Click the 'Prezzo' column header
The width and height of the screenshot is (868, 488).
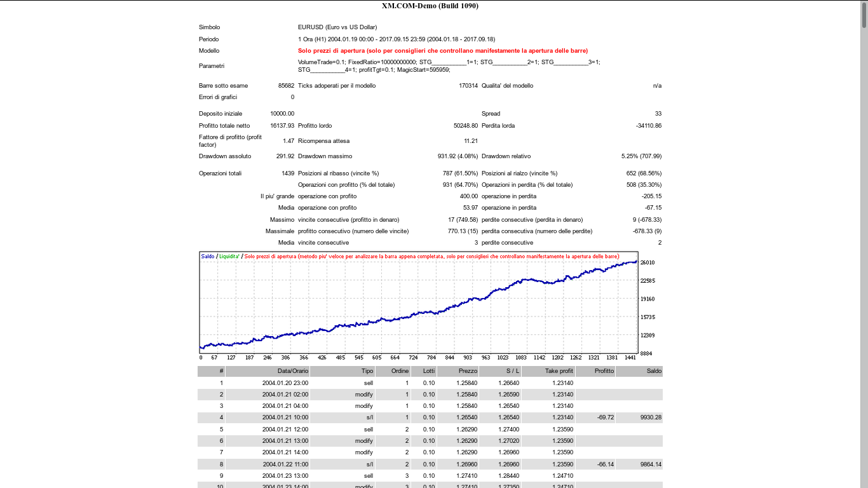click(x=458, y=371)
